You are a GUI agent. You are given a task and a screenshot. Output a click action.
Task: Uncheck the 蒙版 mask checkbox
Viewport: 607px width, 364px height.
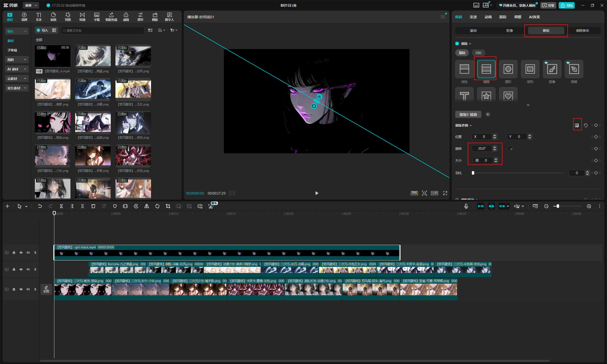(x=457, y=43)
